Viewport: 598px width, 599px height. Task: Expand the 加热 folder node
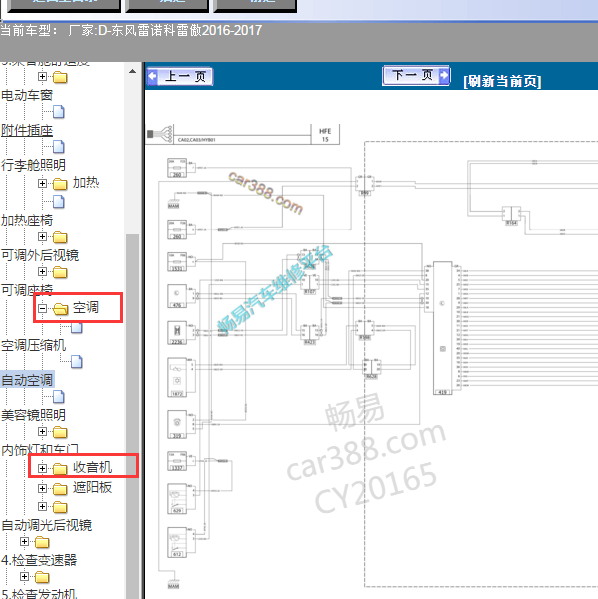tap(42, 183)
